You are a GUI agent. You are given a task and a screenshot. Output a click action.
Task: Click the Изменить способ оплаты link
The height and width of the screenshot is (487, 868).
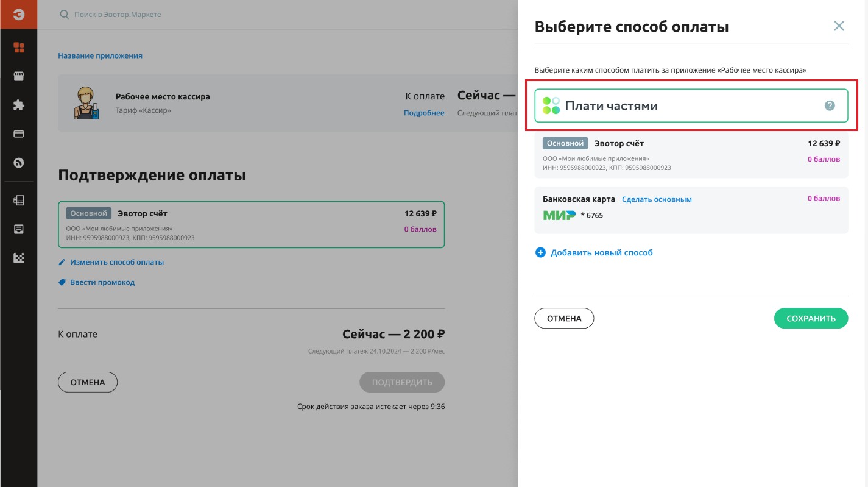pos(117,262)
